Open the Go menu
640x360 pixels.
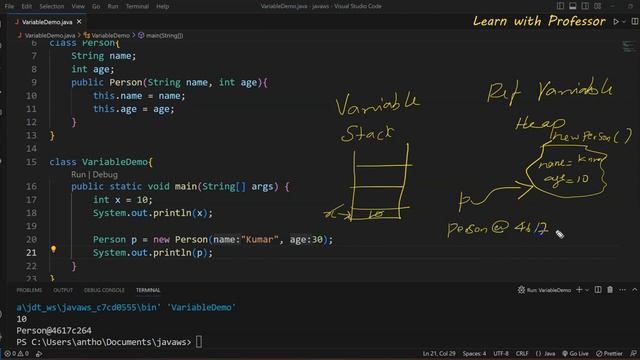pos(96,6)
